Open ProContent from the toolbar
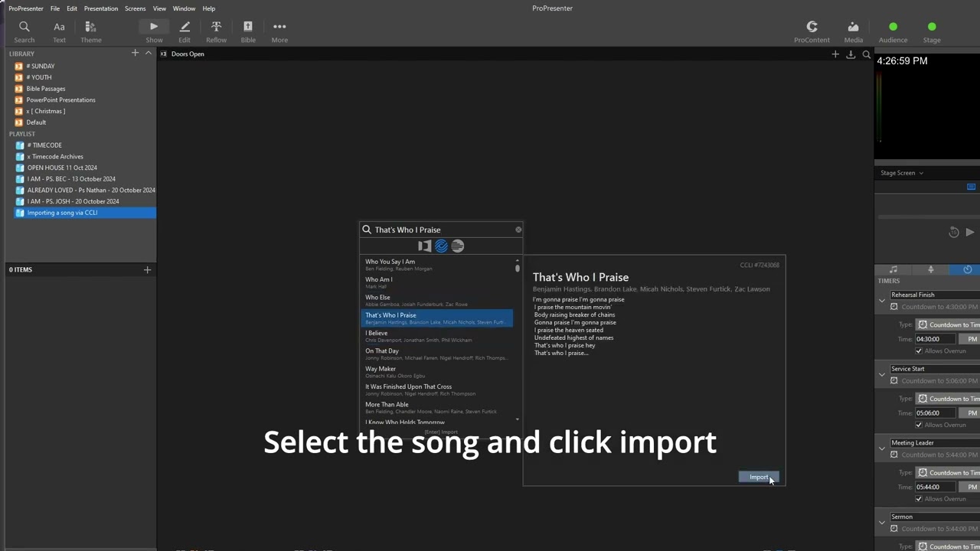The width and height of the screenshot is (980, 551). pyautogui.click(x=812, y=31)
